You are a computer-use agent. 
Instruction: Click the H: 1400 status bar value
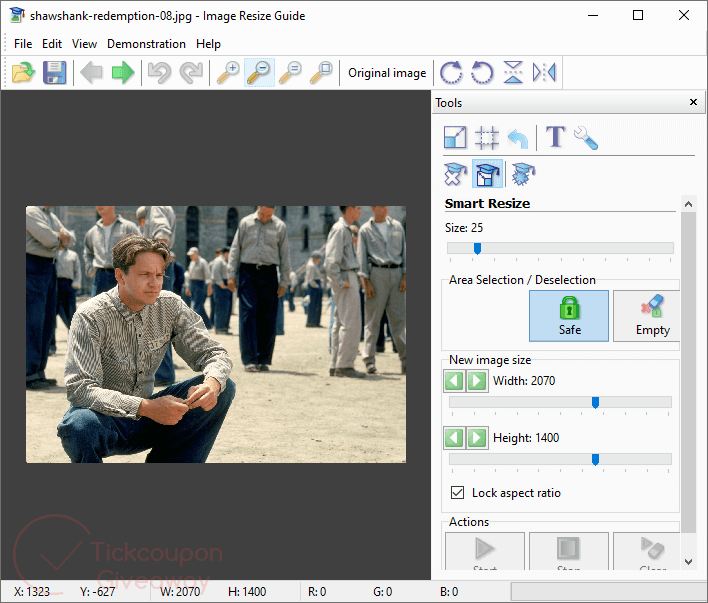coord(247,592)
